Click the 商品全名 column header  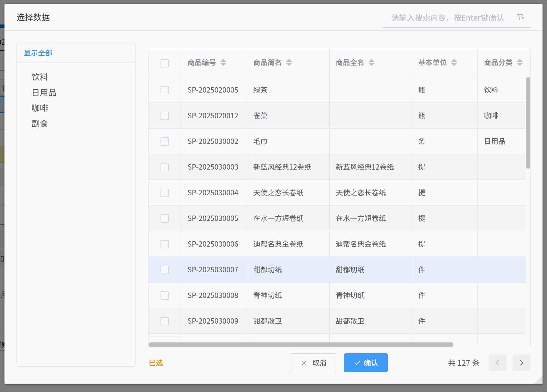pyautogui.click(x=370, y=63)
